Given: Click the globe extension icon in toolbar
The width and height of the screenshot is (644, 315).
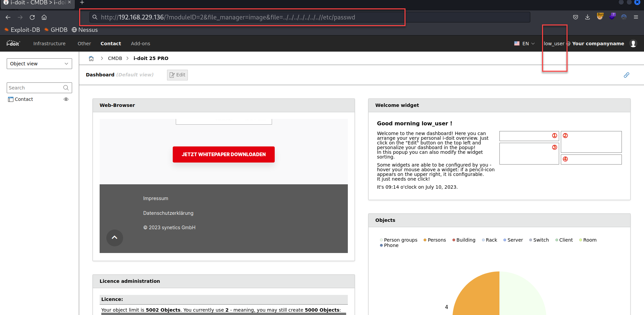Looking at the screenshot, I should 624,17.
